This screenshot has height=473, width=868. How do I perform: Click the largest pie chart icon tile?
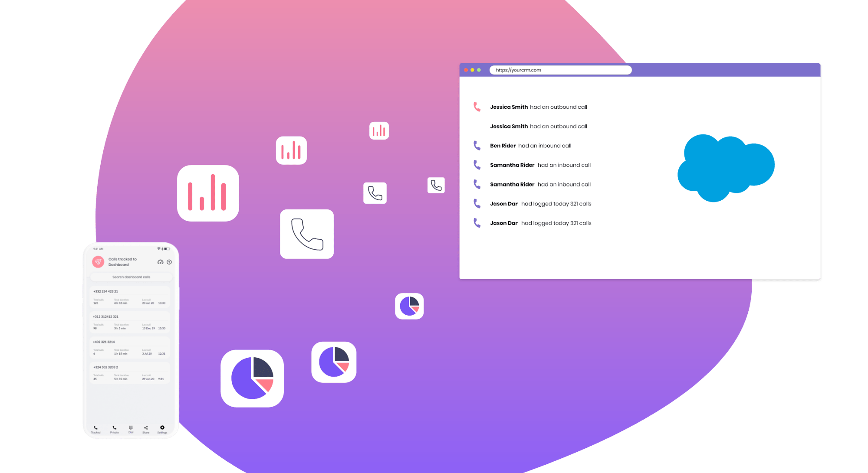point(252,378)
